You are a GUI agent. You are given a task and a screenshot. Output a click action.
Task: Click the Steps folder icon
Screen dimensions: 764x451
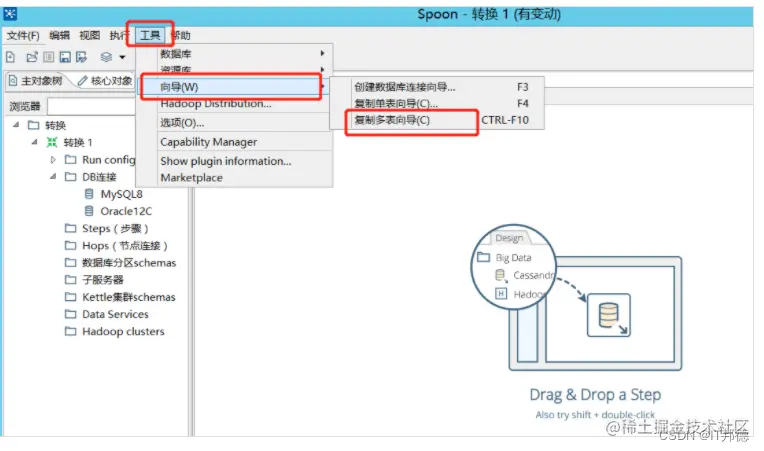(x=71, y=228)
